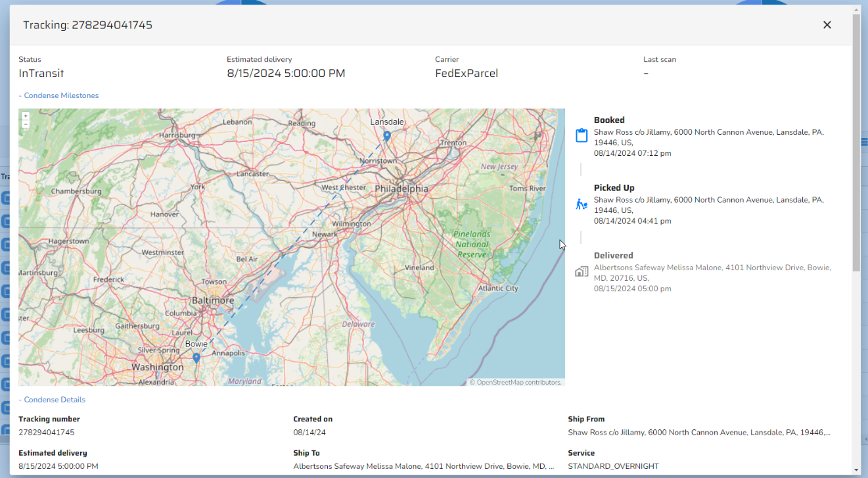Click the tracking number 278294041745 in details
868x478 pixels.
pyautogui.click(x=47, y=433)
